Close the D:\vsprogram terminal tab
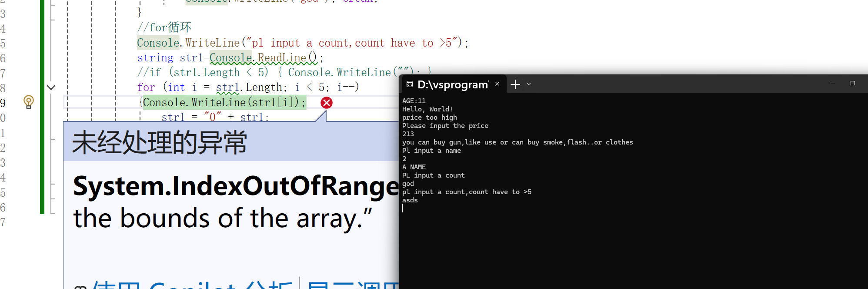 [497, 84]
